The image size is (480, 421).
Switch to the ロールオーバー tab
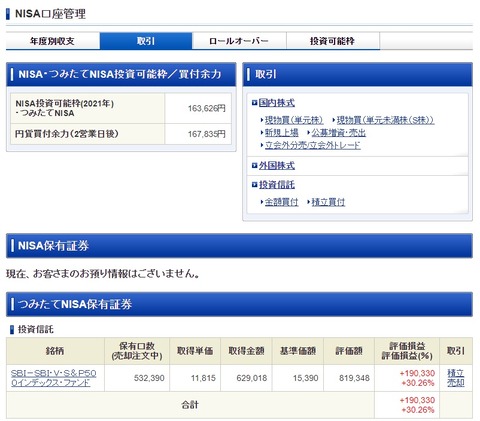point(239,41)
